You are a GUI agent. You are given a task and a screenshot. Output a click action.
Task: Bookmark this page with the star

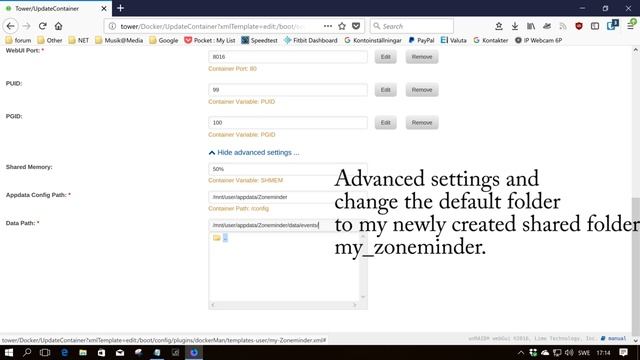pyautogui.click(x=342, y=26)
